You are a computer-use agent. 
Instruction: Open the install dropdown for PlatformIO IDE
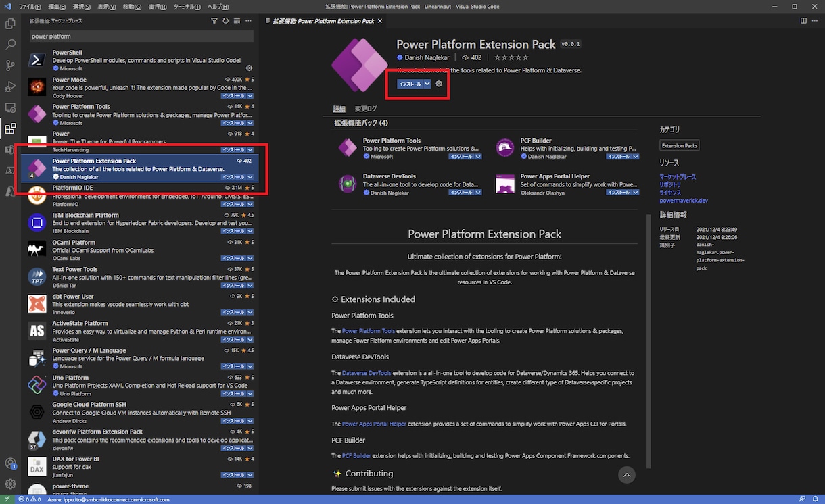(250, 204)
